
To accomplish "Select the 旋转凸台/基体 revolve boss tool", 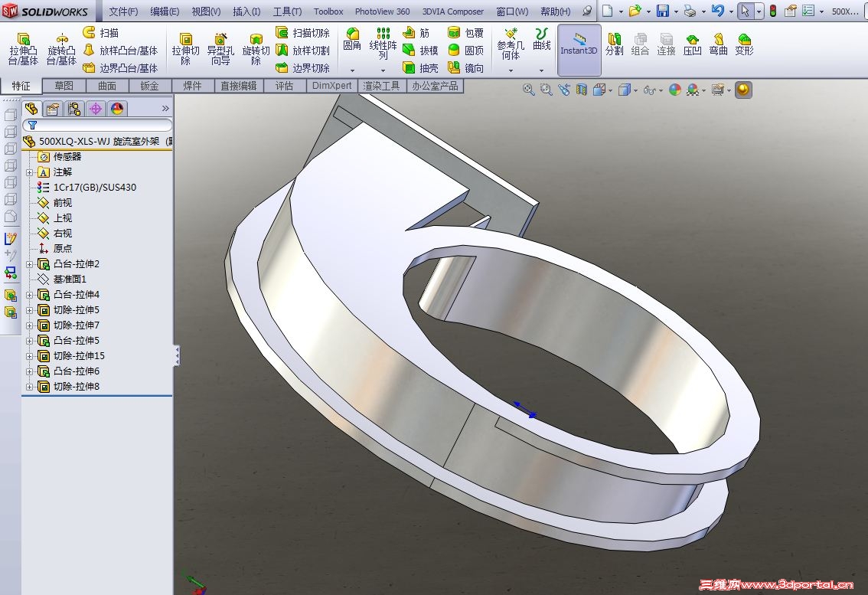I will point(61,49).
